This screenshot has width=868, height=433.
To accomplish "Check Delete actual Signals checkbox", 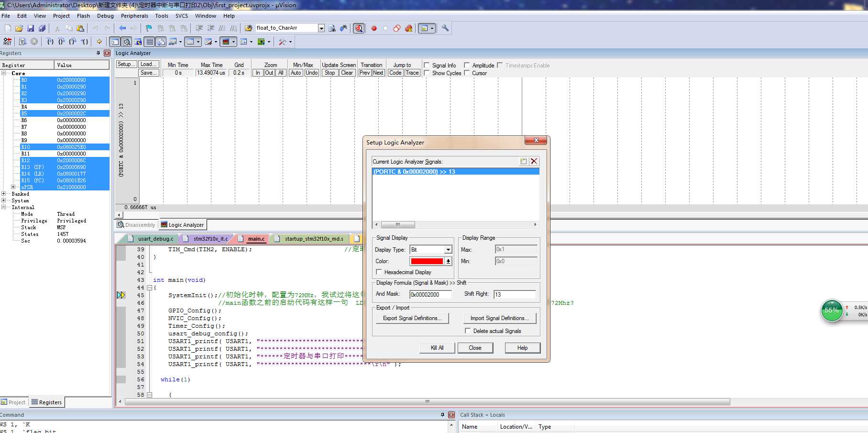I will [x=468, y=331].
